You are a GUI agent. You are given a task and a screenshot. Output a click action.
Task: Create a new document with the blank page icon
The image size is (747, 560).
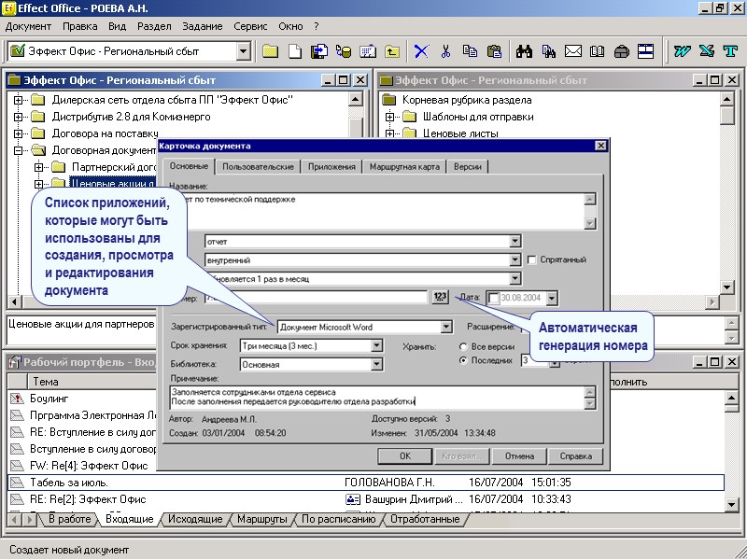click(x=295, y=51)
